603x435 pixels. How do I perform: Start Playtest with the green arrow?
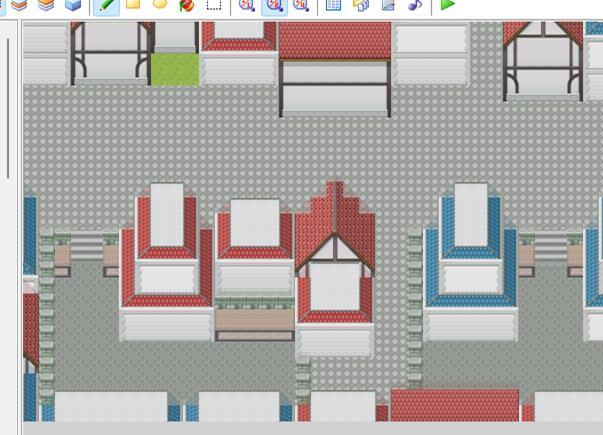pyautogui.click(x=448, y=5)
